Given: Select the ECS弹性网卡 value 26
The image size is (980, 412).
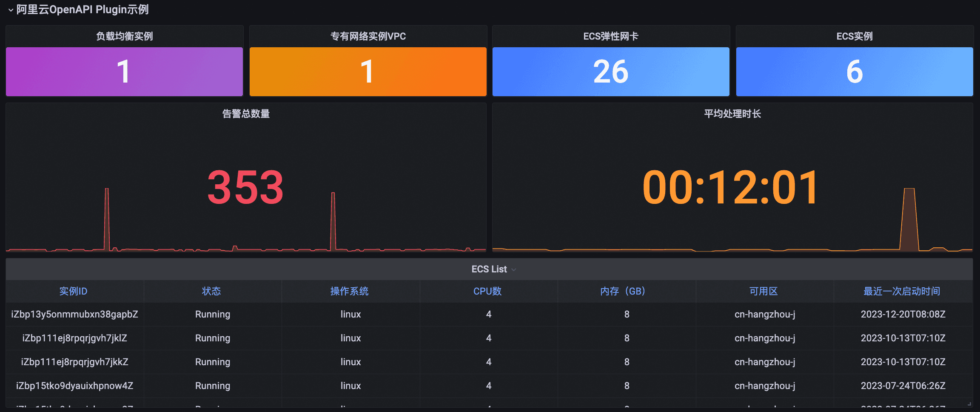Looking at the screenshot, I should [610, 72].
